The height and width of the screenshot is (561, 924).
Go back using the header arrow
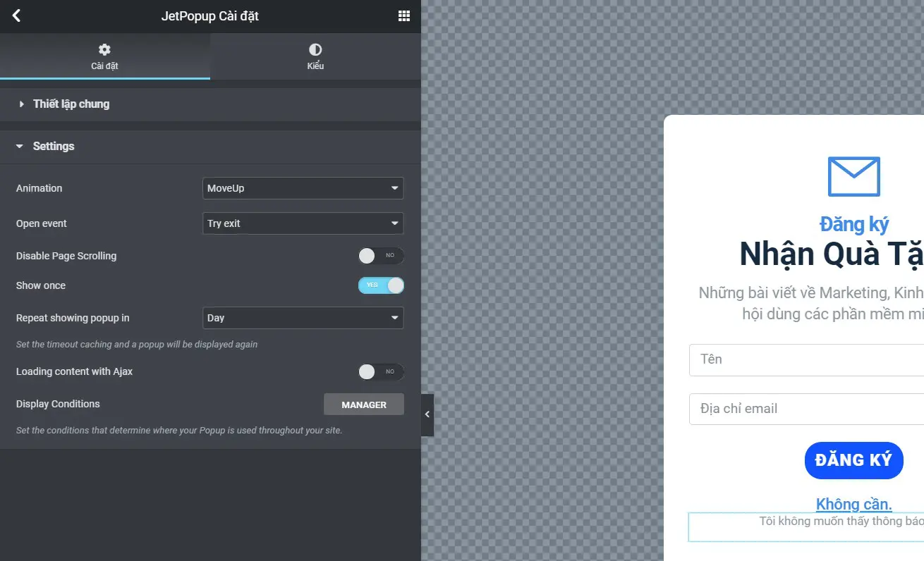(x=16, y=16)
